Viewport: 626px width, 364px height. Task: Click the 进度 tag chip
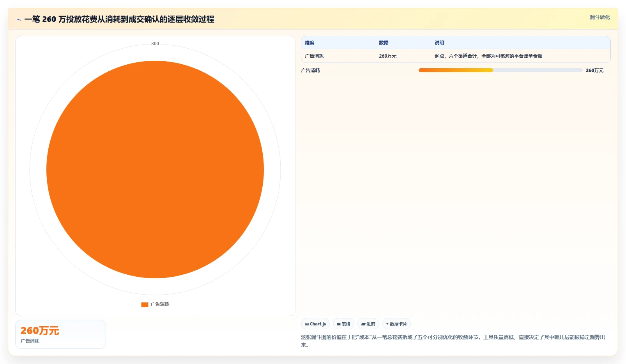tap(368, 324)
